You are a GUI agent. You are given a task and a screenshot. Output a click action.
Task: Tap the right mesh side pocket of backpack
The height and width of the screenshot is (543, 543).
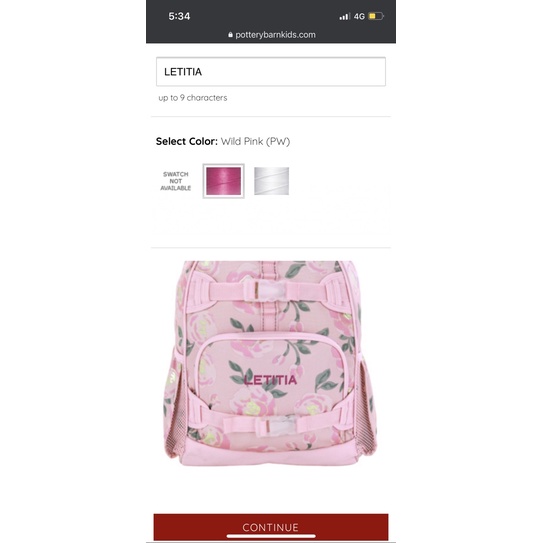[367, 410]
